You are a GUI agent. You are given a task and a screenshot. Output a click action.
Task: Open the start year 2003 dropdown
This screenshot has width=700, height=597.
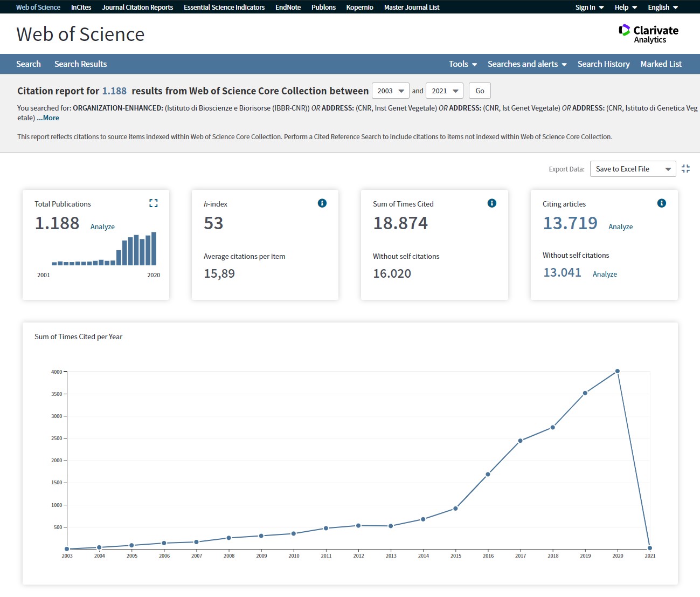[391, 91]
